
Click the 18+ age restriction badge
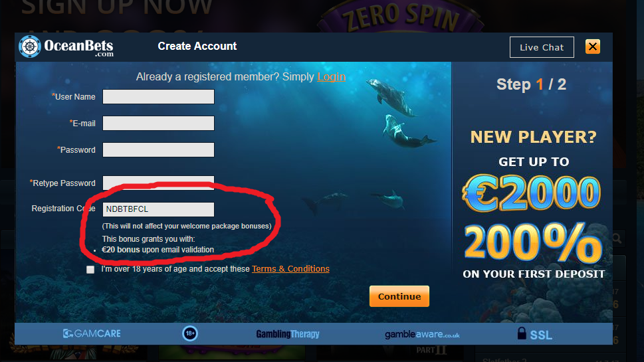[190, 333]
